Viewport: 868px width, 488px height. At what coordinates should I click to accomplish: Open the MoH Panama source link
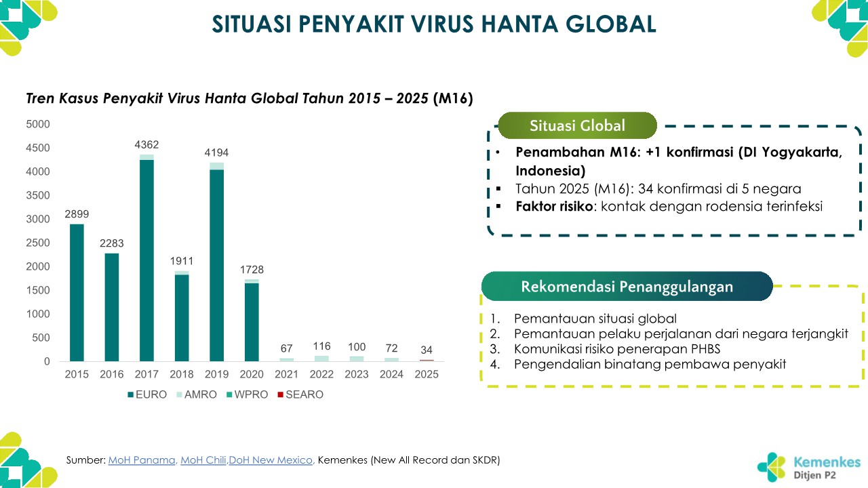[142, 460]
